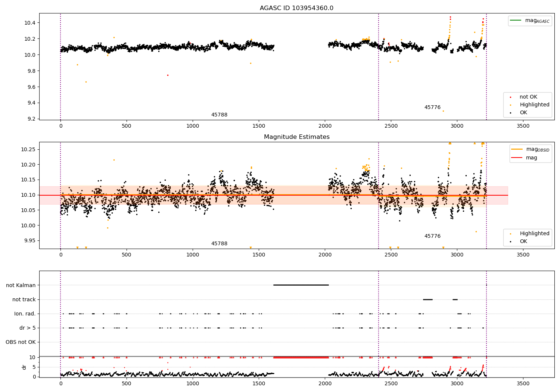This screenshot has width=560, height=392.
Task: Click the "45788" annotation in the middle plot
Action: (x=219, y=244)
